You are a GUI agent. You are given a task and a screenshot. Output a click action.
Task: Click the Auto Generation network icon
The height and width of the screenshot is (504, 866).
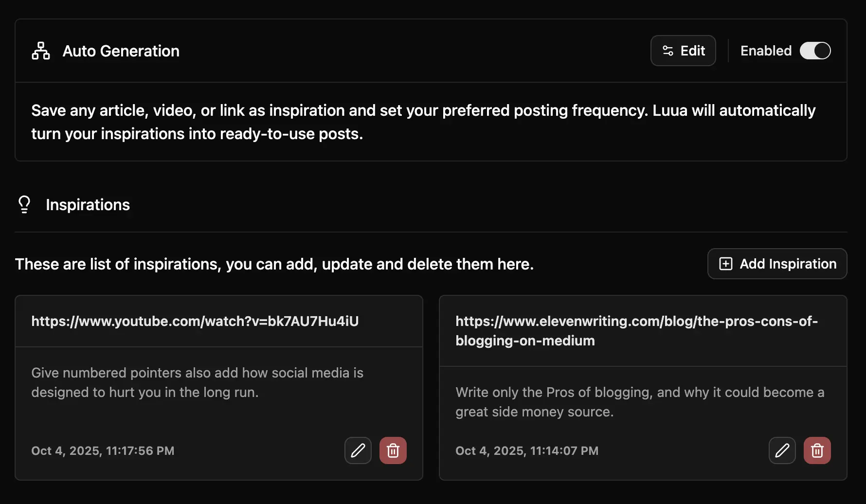[x=41, y=51]
